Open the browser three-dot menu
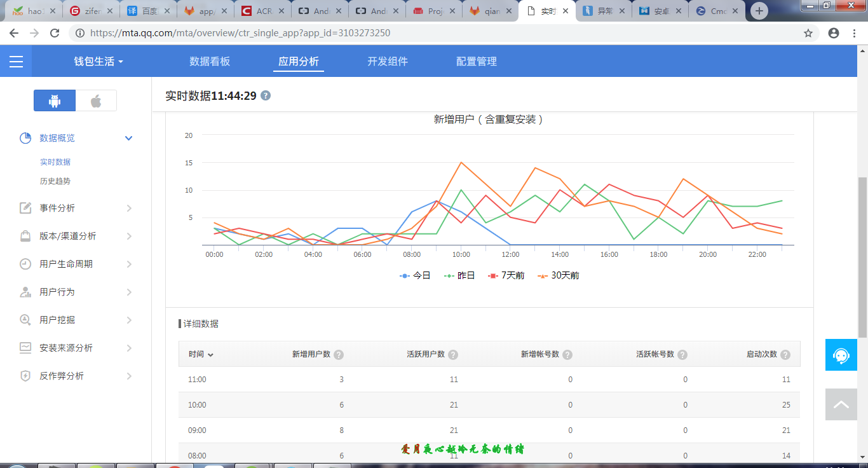868x468 pixels. pyautogui.click(x=855, y=33)
